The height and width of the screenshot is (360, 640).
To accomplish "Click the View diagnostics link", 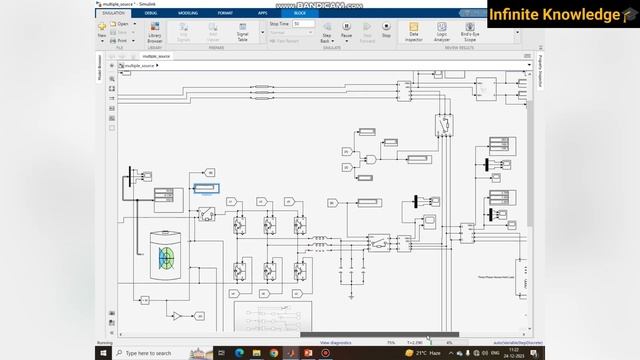I will pyautogui.click(x=336, y=343).
